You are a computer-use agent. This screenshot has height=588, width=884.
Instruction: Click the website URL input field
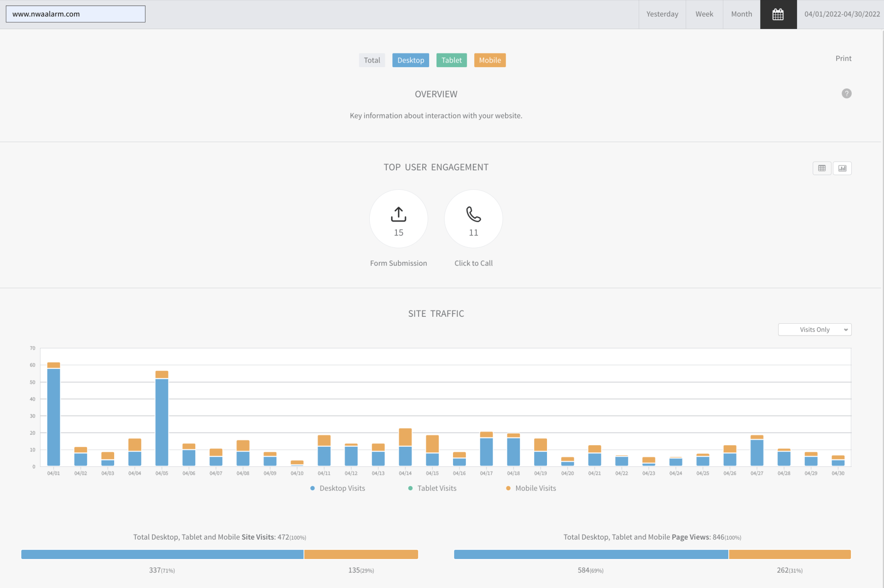click(76, 14)
